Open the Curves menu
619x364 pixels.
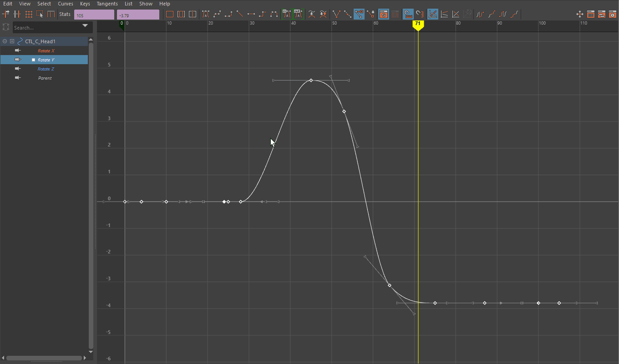pyautogui.click(x=66, y=4)
